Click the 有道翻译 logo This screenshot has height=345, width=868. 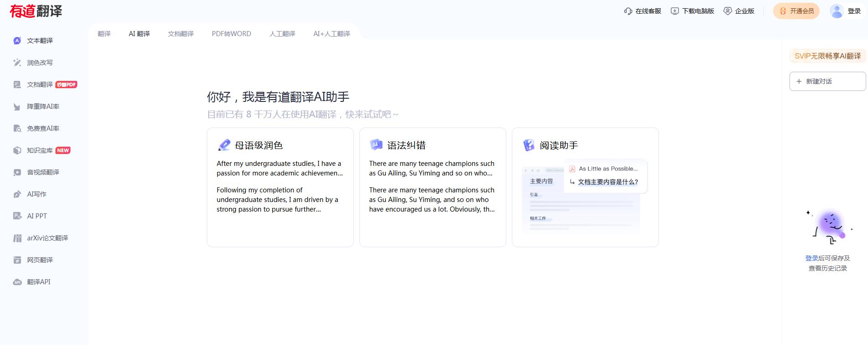pos(36,11)
